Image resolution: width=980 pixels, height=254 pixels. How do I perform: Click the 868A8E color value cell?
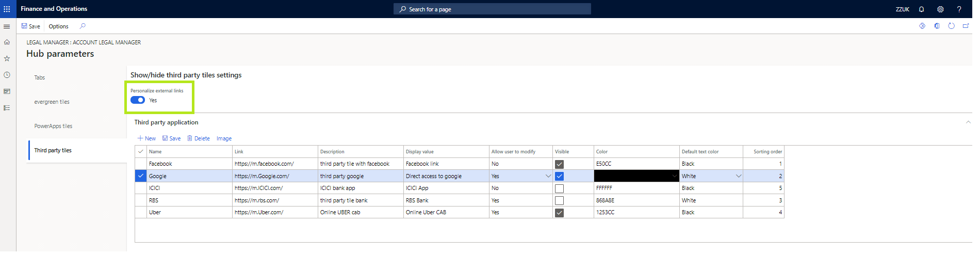point(636,200)
